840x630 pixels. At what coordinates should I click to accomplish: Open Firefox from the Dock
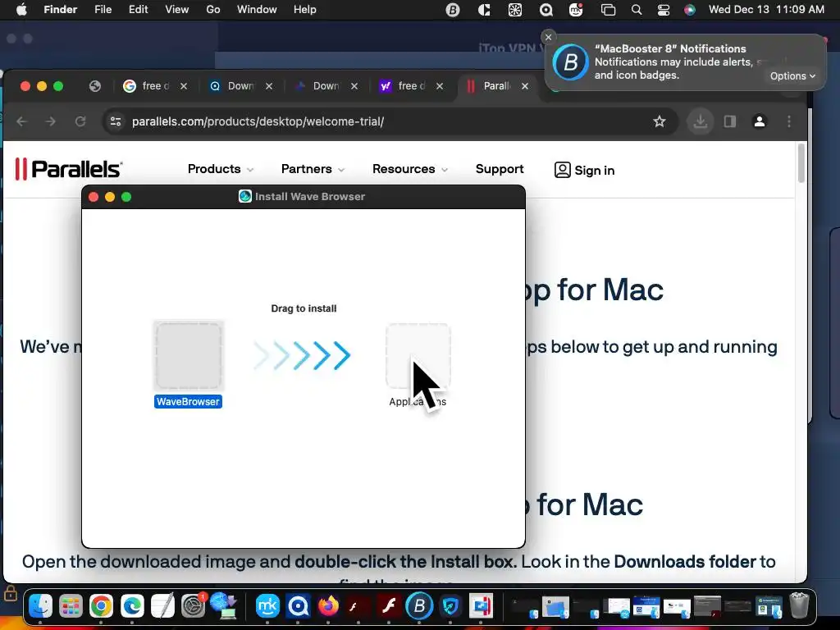pyautogui.click(x=328, y=606)
